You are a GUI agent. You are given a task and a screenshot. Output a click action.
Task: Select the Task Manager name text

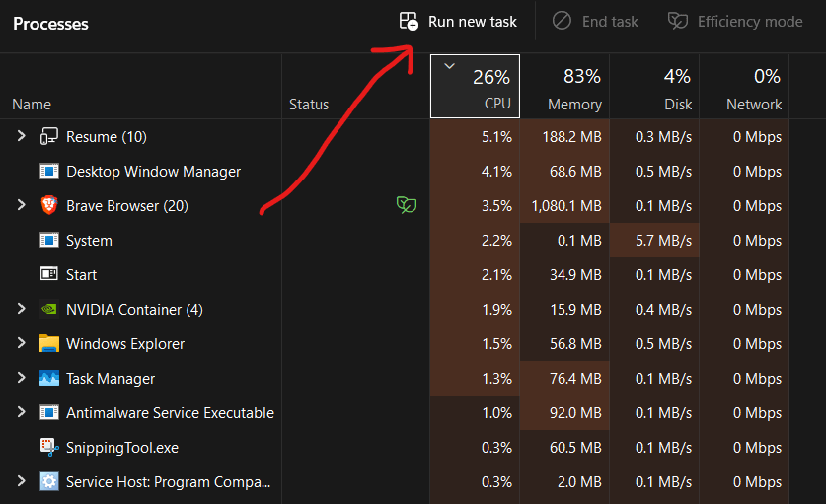[x=111, y=379]
